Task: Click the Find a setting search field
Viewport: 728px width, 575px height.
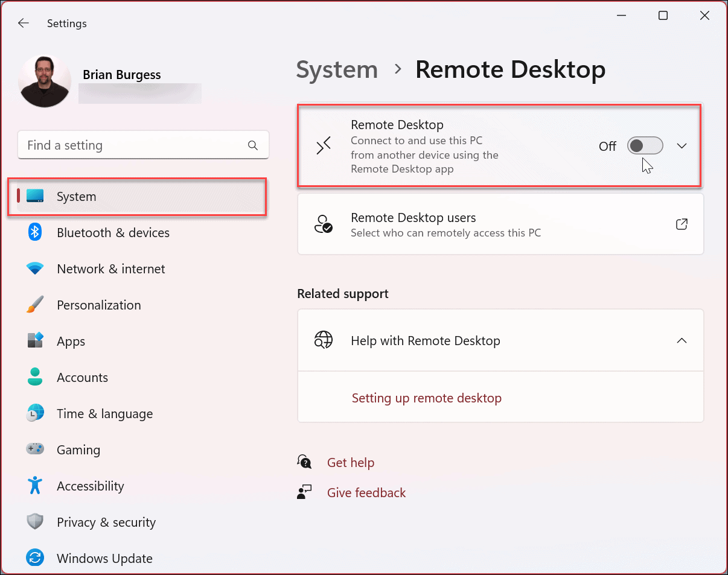Action: (143, 145)
